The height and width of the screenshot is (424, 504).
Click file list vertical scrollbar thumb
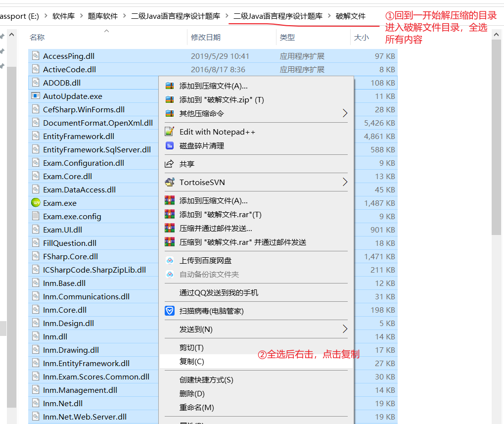(496, 137)
